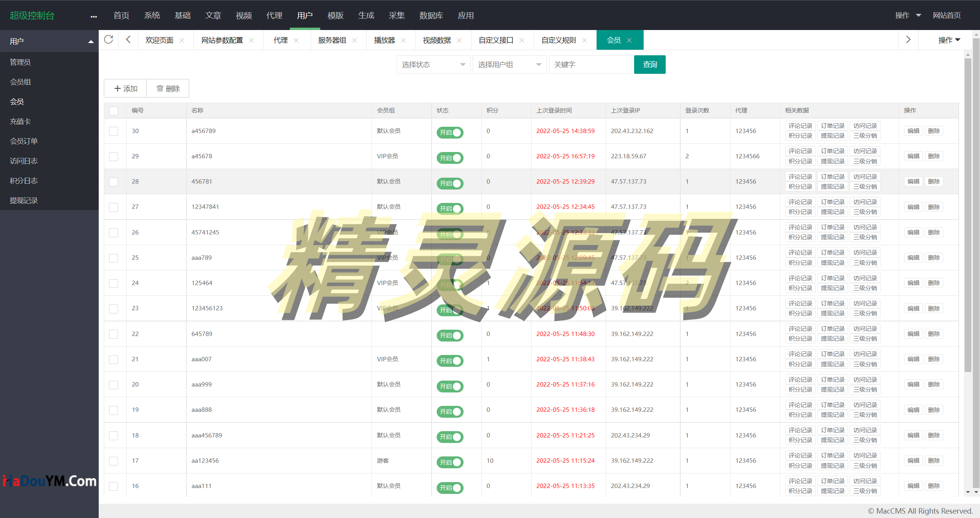Check the checkbox for row number 29

coord(114,156)
